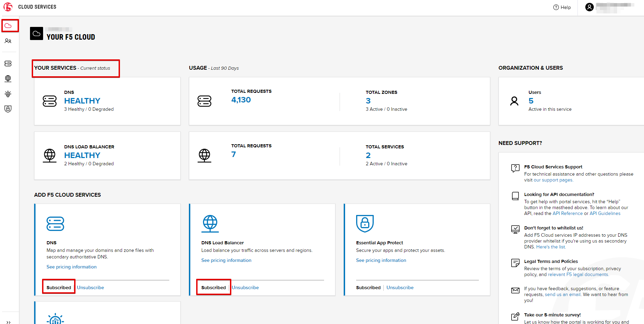Click the Legal Terms and Policies document icon
This screenshot has width=644, height=324.
515,263
